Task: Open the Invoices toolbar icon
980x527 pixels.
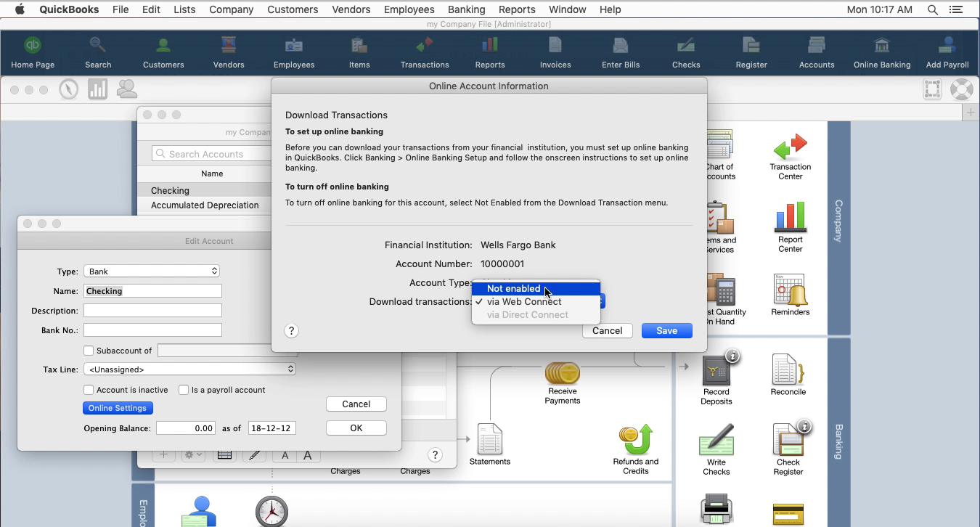Action: coord(555,52)
